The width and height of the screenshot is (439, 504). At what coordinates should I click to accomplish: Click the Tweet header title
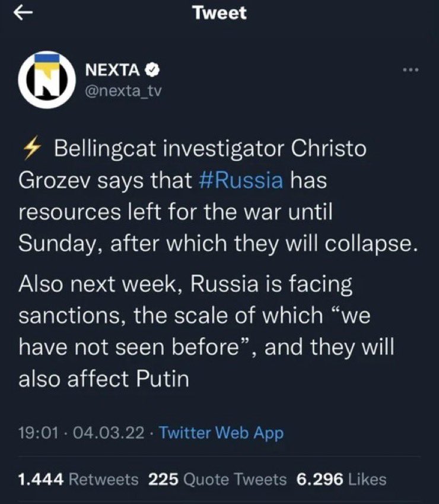(x=220, y=13)
